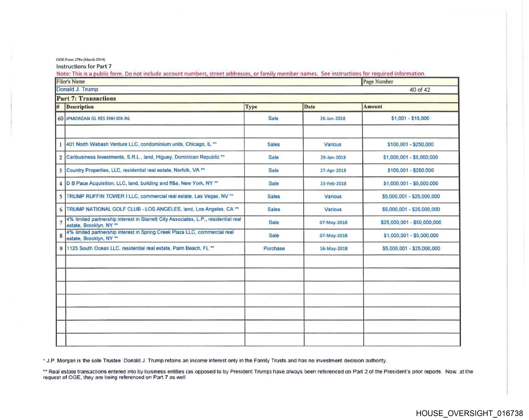
Task: Click the Description column header
Action: [x=80, y=107]
